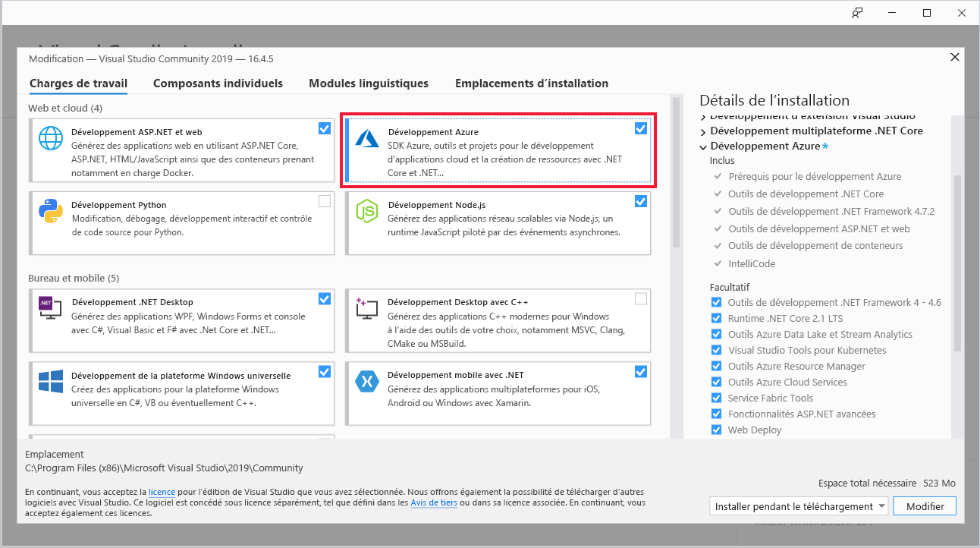Viewport: 980px width, 548px height.
Task: Collapse the Développement Azure details section
Action: pyautogui.click(x=703, y=146)
